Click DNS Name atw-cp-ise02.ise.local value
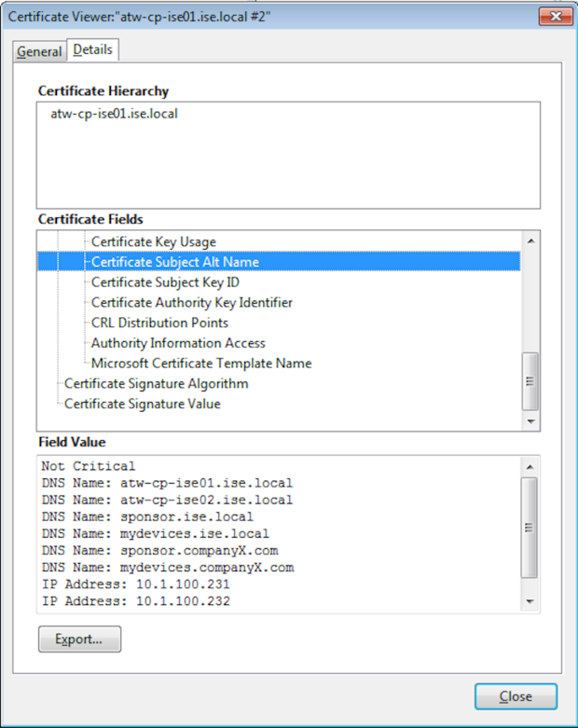 click(207, 500)
